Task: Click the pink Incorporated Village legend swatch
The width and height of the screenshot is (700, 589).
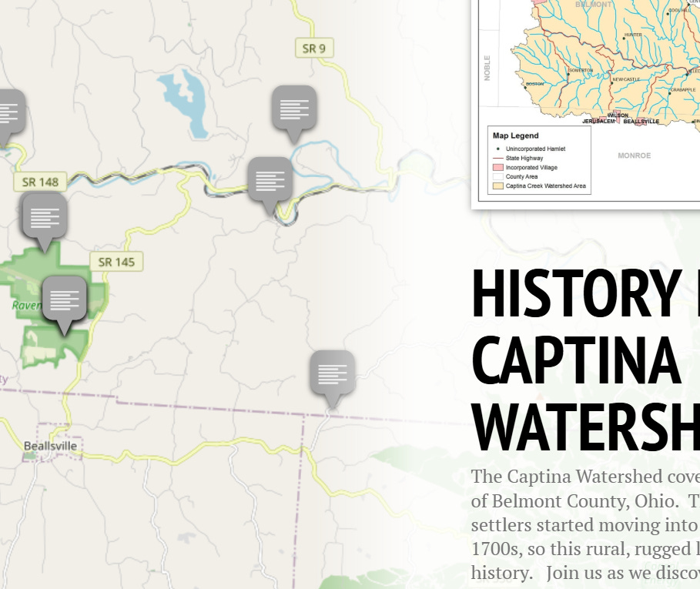Action: click(x=497, y=168)
